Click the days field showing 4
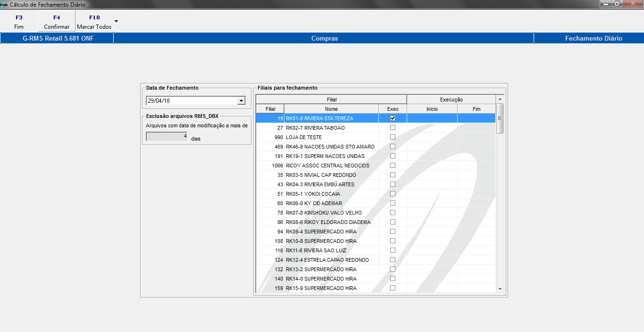 pyautogui.click(x=167, y=136)
